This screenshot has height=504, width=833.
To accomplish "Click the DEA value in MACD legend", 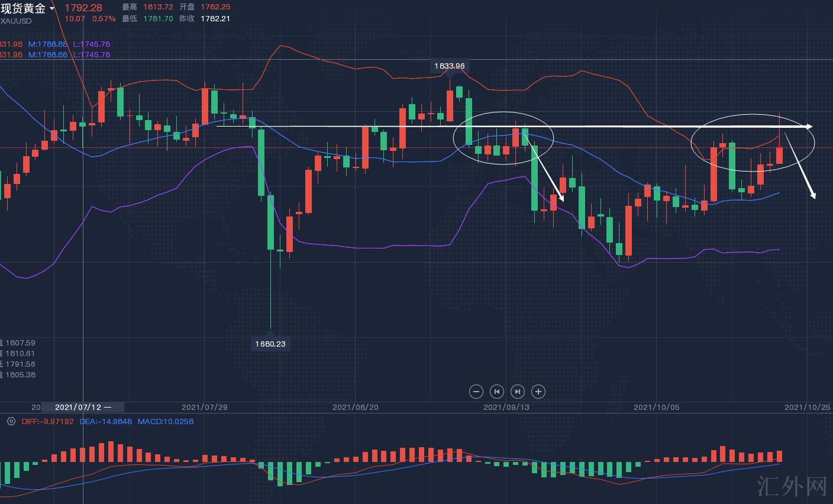I will pos(105,422).
